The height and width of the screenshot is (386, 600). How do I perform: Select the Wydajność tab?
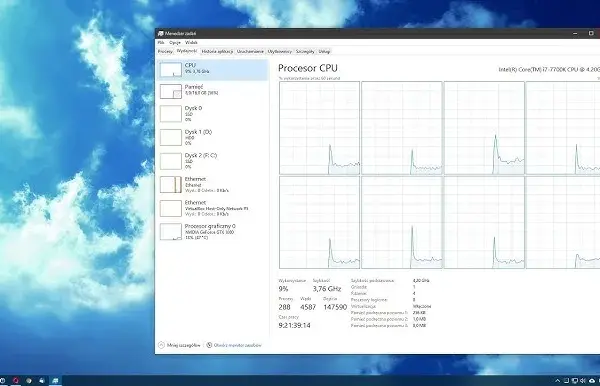(187, 51)
